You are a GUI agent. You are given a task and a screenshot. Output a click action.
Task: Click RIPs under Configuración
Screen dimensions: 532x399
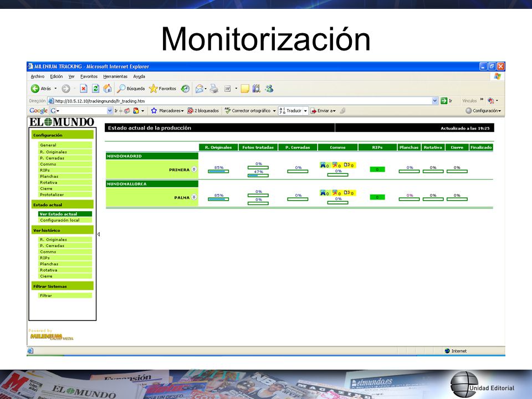click(x=65, y=170)
